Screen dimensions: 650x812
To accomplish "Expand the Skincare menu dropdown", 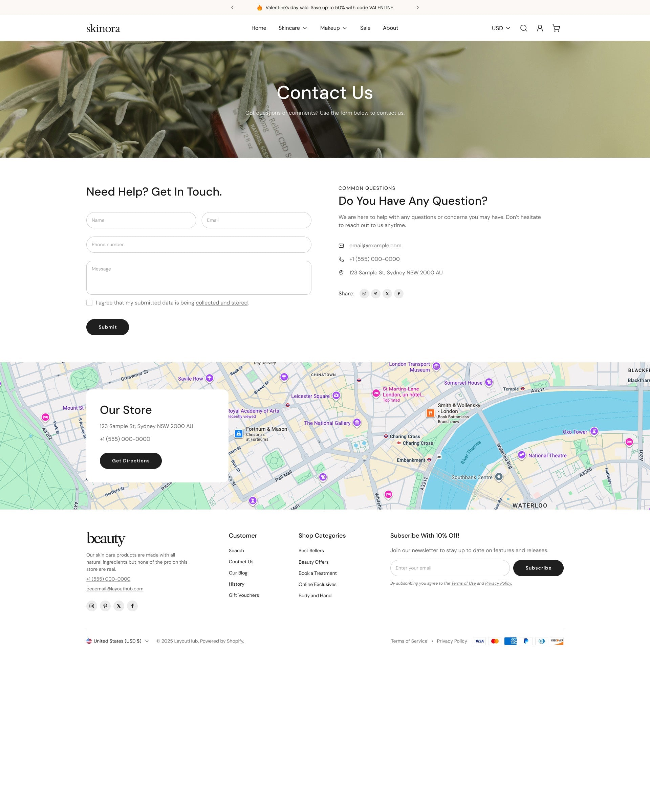I will click(x=292, y=28).
